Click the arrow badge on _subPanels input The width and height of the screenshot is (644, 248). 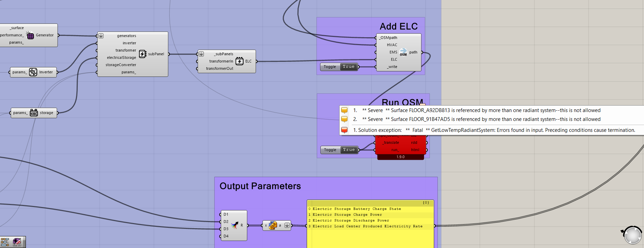201,54
